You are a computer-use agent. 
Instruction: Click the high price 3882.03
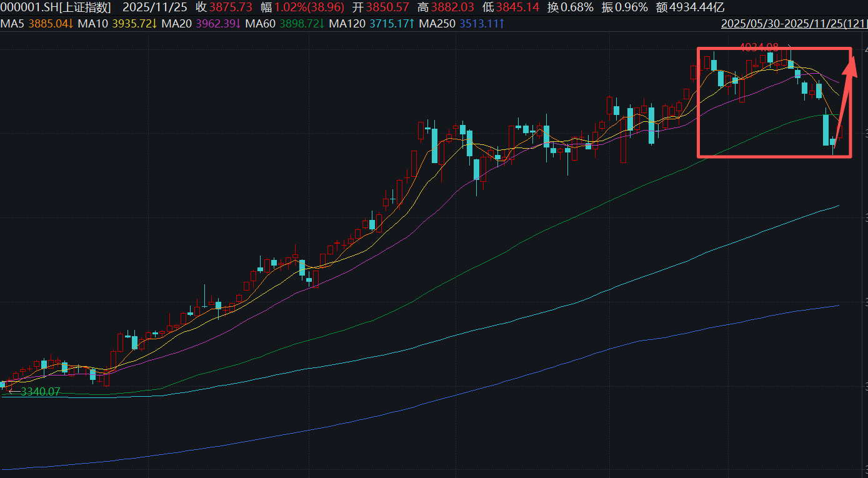point(452,7)
